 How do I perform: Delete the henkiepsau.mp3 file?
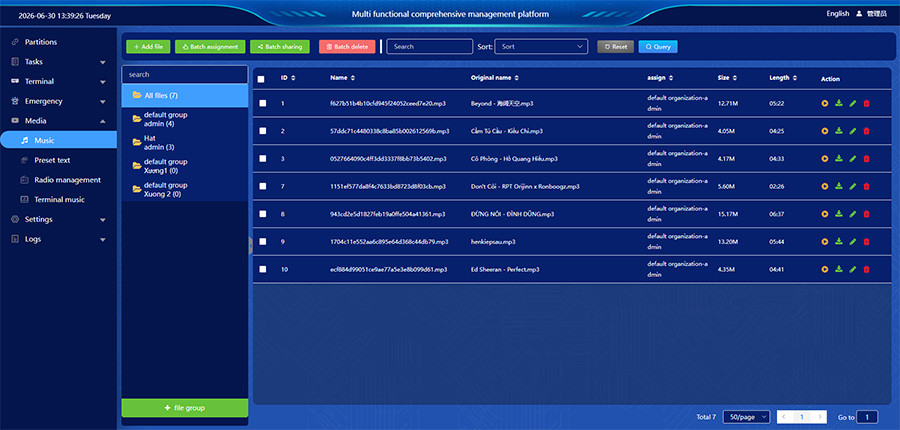(x=866, y=242)
